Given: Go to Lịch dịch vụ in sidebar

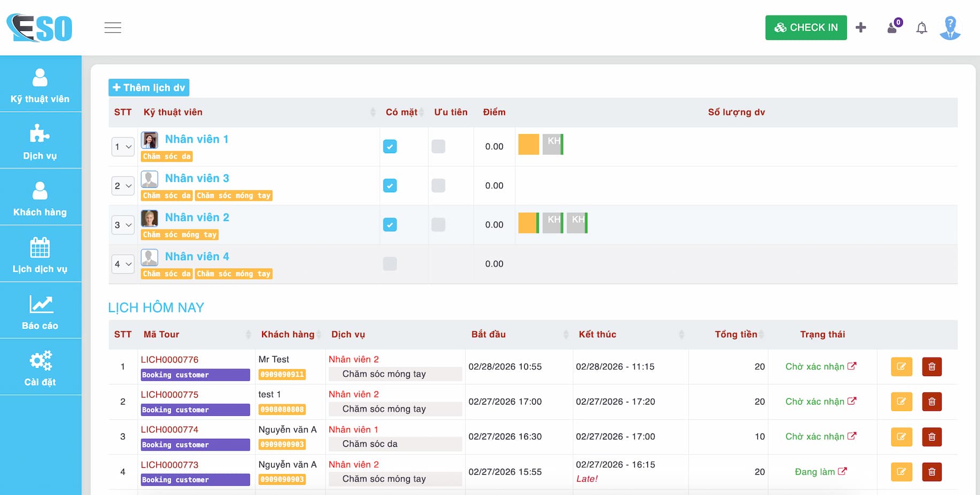Looking at the screenshot, I should click(x=40, y=254).
